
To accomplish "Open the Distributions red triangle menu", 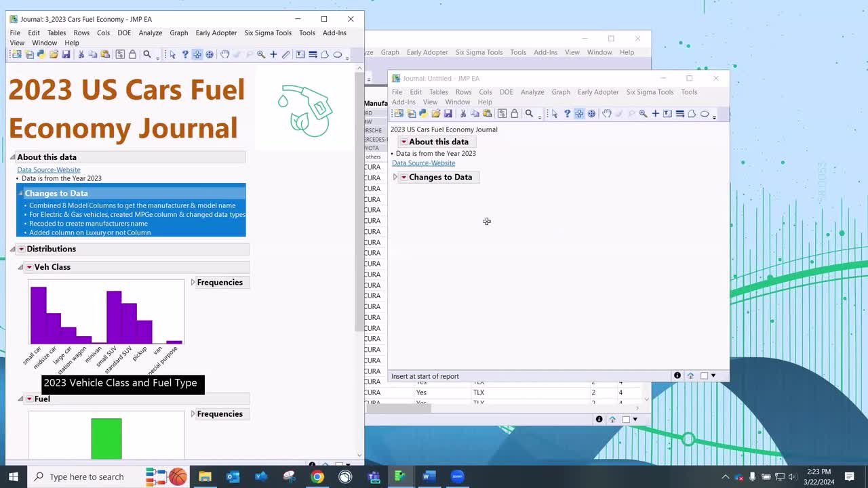I will coord(21,249).
